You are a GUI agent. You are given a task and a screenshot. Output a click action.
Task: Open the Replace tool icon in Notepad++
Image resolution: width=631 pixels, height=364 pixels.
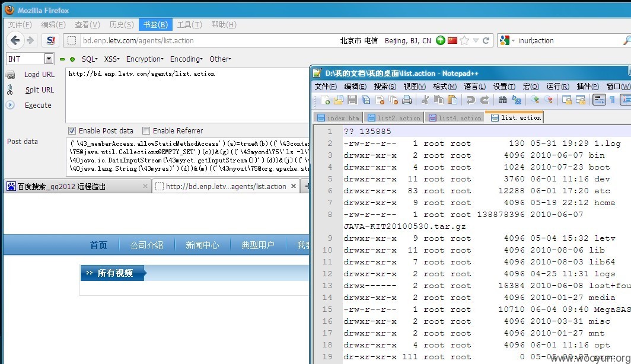pos(517,100)
